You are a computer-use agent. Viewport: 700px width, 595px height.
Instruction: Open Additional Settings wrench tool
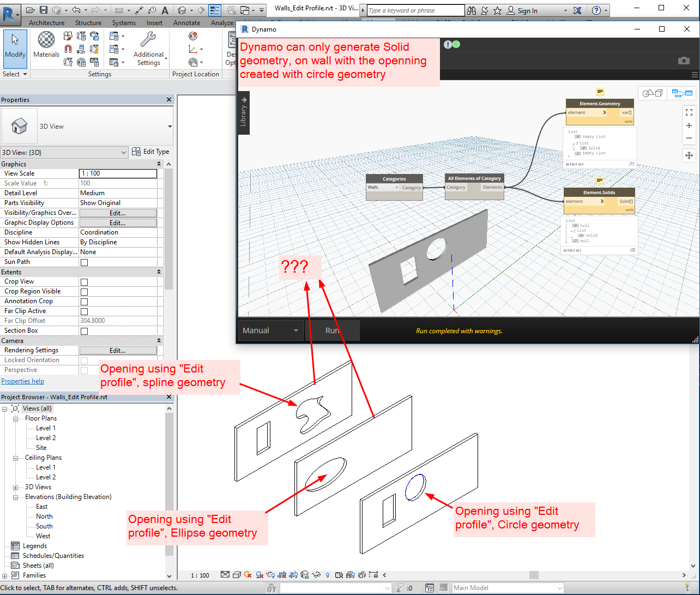pyautogui.click(x=148, y=48)
